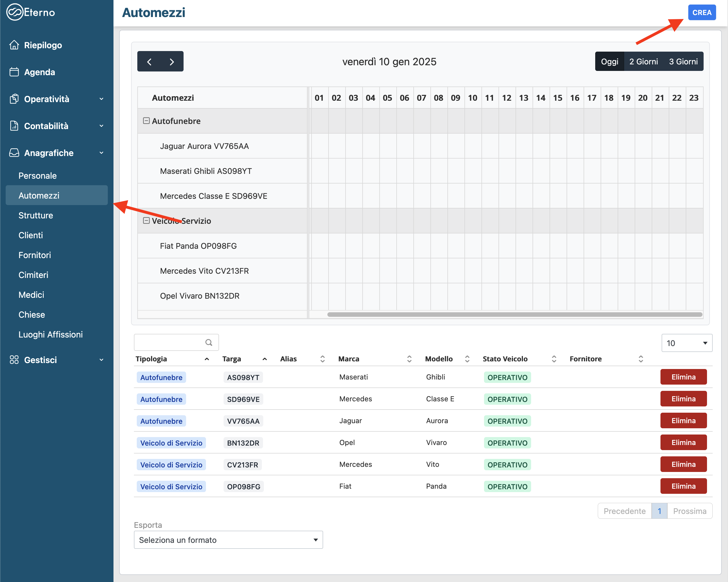The width and height of the screenshot is (728, 582).
Task: Open Fornitori in the sidebar
Action: [35, 255]
